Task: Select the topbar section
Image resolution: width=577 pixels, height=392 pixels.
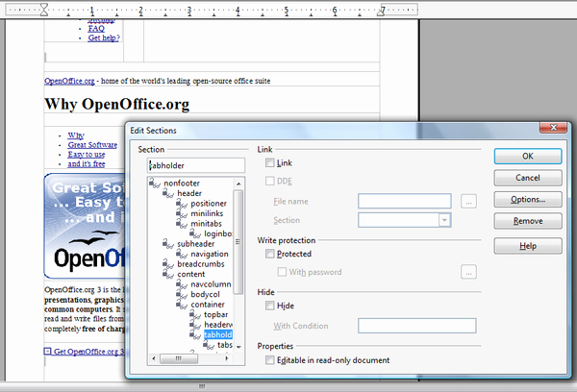Action: [216, 314]
